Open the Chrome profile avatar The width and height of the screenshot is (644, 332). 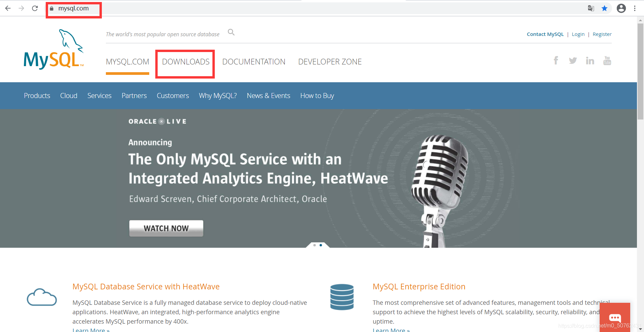(x=621, y=8)
